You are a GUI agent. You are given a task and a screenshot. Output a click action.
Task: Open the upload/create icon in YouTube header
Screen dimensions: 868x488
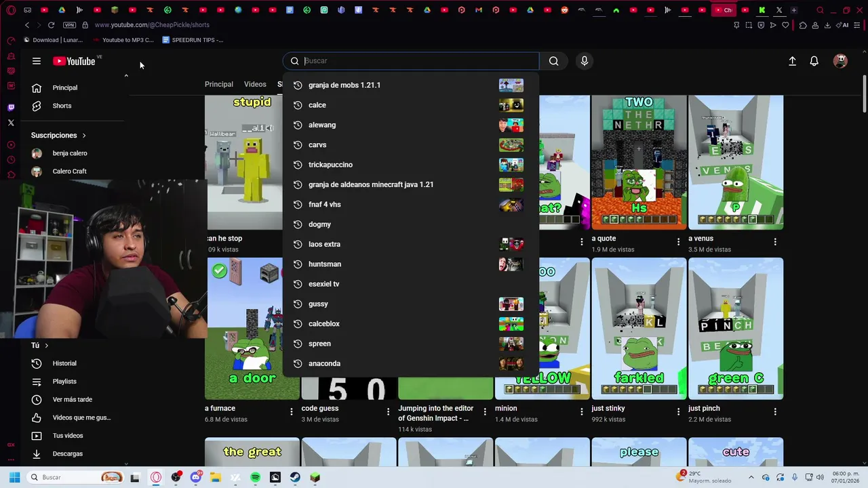click(x=792, y=61)
